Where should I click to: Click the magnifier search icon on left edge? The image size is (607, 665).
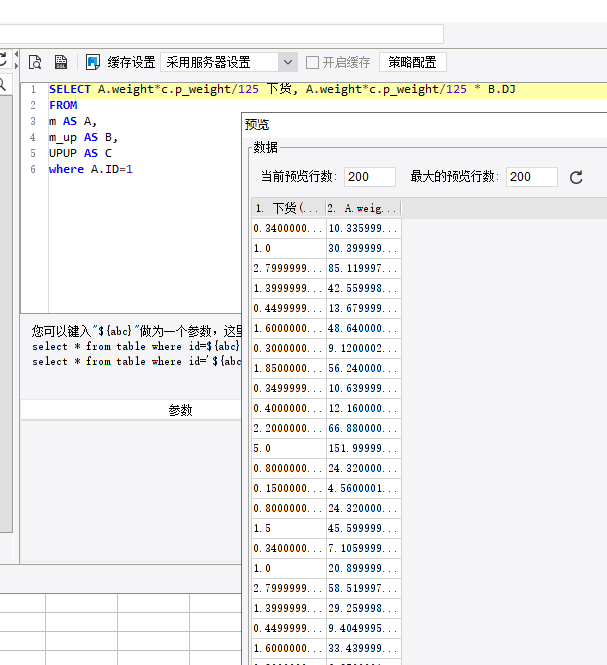(3, 84)
